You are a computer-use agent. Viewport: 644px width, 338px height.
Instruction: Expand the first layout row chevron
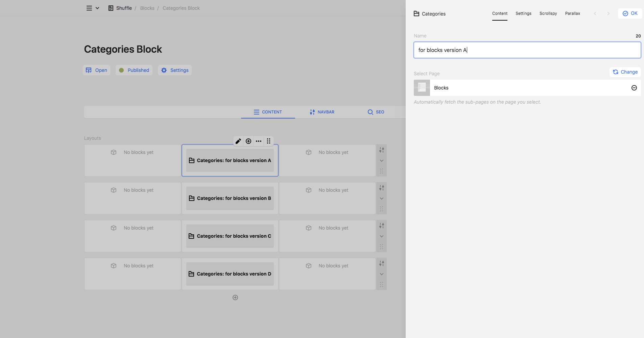[x=381, y=161]
